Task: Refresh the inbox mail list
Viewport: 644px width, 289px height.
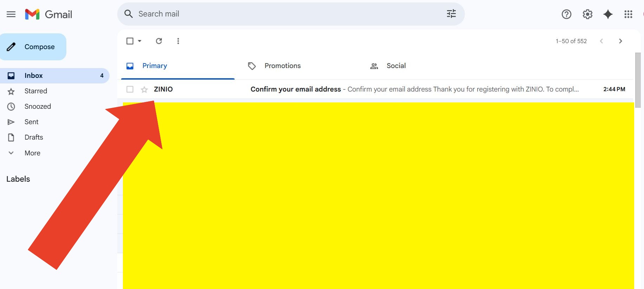Action: click(x=159, y=41)
